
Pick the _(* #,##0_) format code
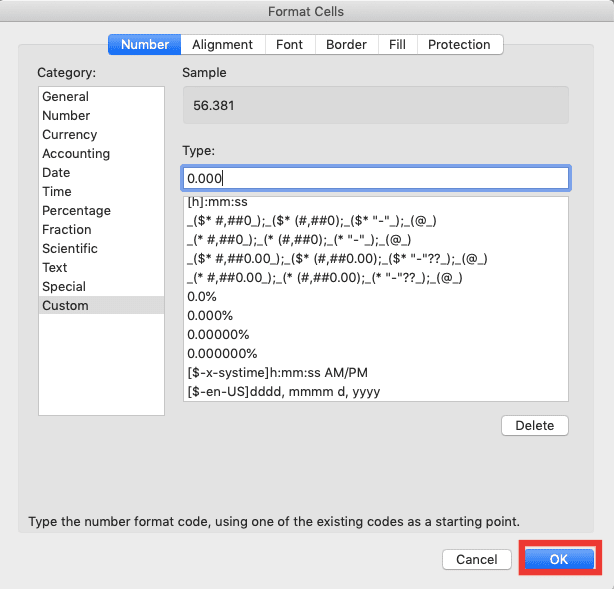point(376,240)
